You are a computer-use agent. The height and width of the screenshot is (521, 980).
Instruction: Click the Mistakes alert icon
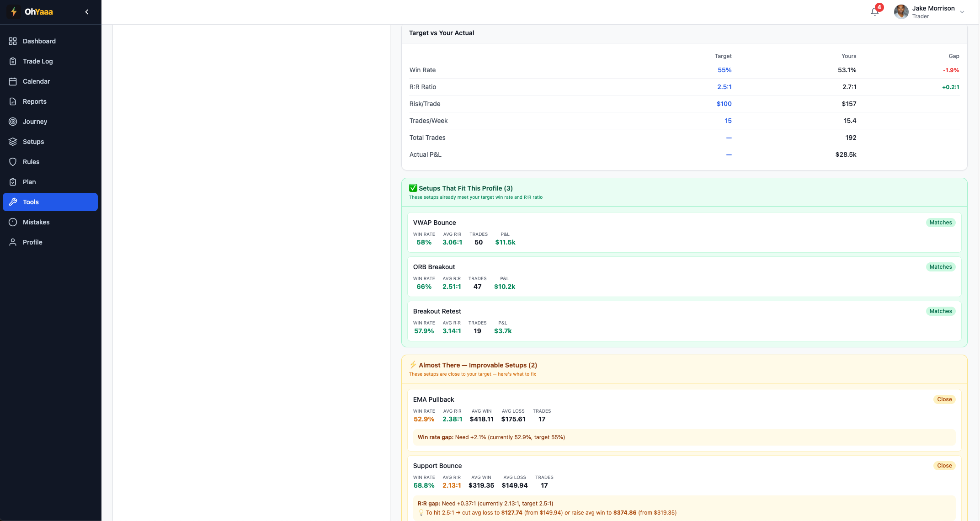13,222
